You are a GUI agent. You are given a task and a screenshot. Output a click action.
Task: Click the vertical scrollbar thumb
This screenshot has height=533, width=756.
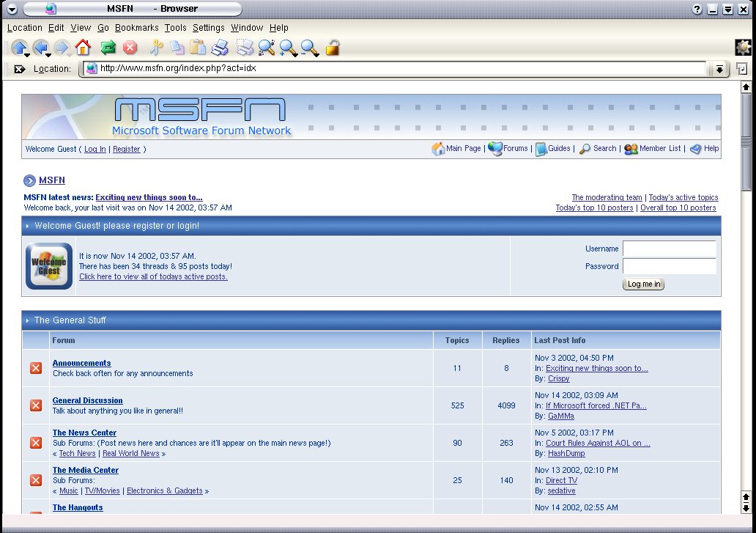click(x=746, y=142)
